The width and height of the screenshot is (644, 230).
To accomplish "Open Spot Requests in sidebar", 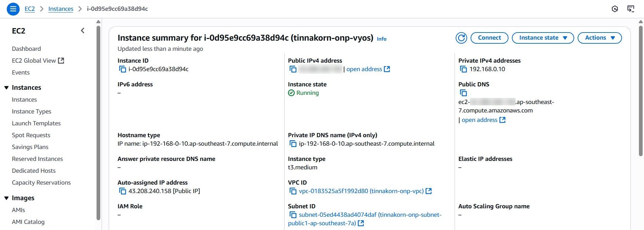I will click(31, 135).
